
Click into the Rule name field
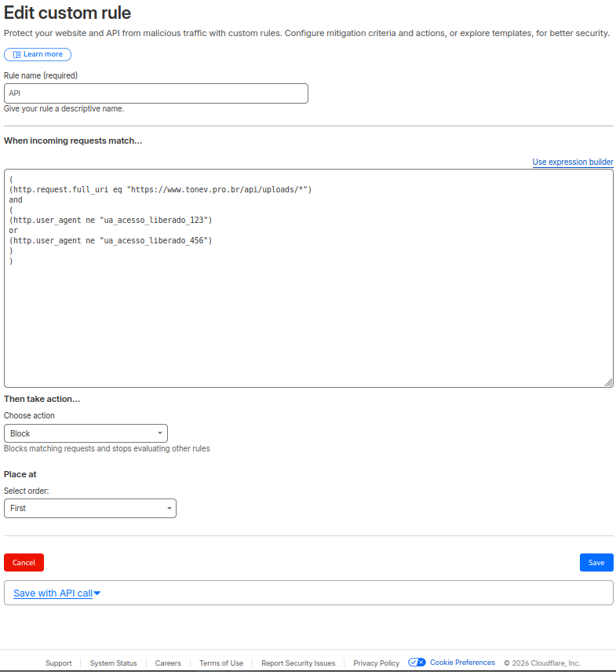pos(155,93)
